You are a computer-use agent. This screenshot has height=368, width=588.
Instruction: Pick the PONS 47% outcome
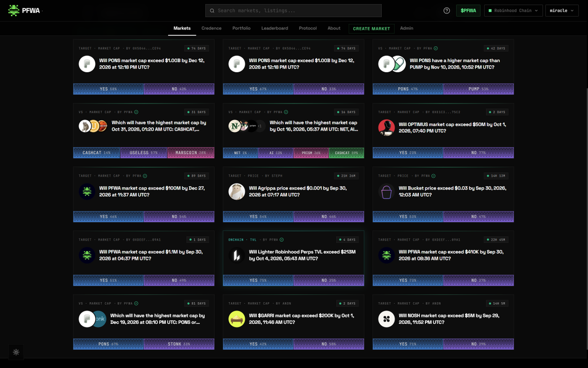point(408,89)
